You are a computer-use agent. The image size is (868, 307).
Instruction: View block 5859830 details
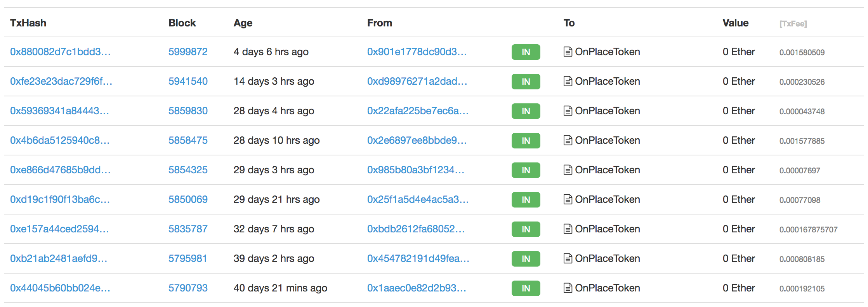pos(188,111)
